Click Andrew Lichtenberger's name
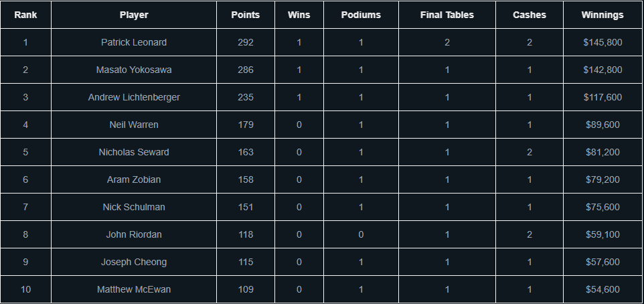Image resolution: width=644 pixels, height=304 pixels. click(134, 97)
